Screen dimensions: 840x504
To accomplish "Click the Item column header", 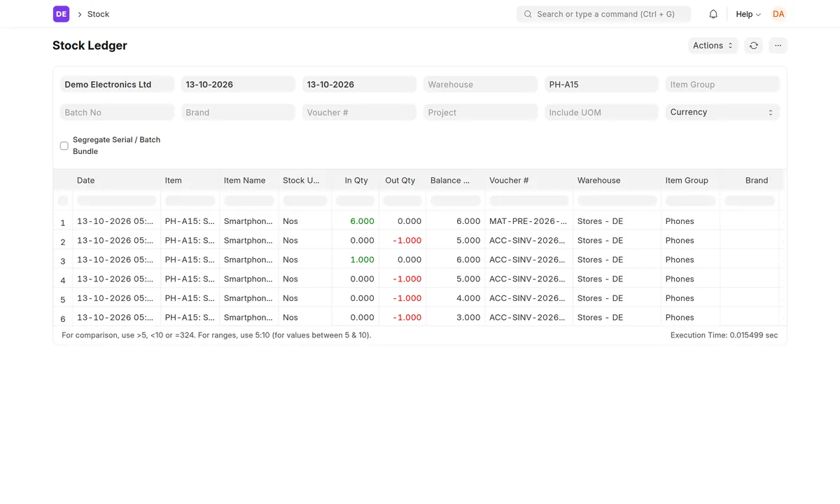I will (x=190, y=180).
